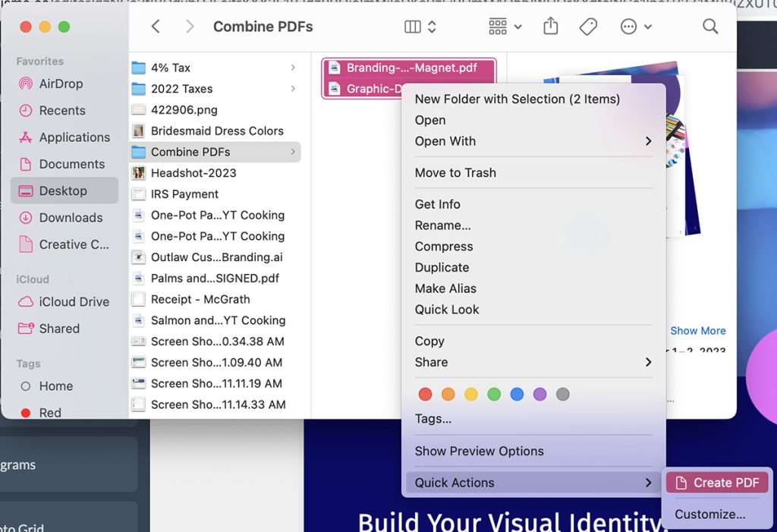Click the Show More link
Image resolution: width=777 pixels, height=532 pixels.
click(697, 330)
